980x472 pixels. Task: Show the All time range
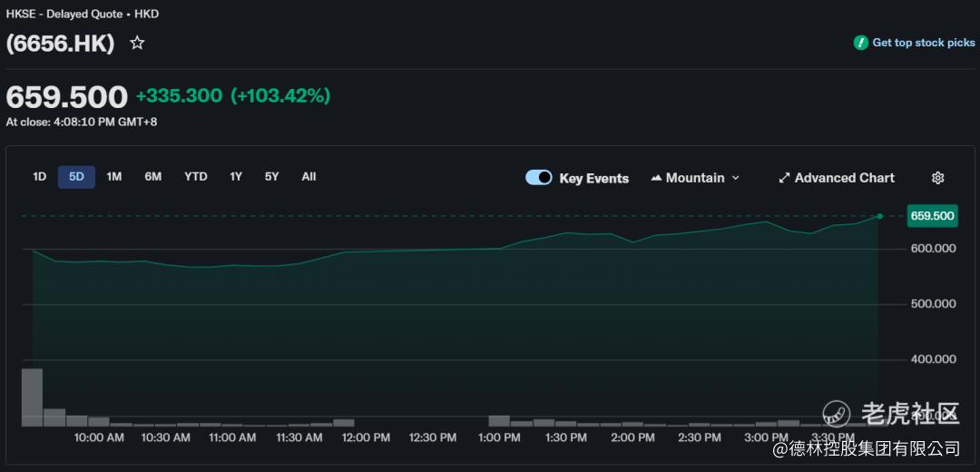pos(309,177)
